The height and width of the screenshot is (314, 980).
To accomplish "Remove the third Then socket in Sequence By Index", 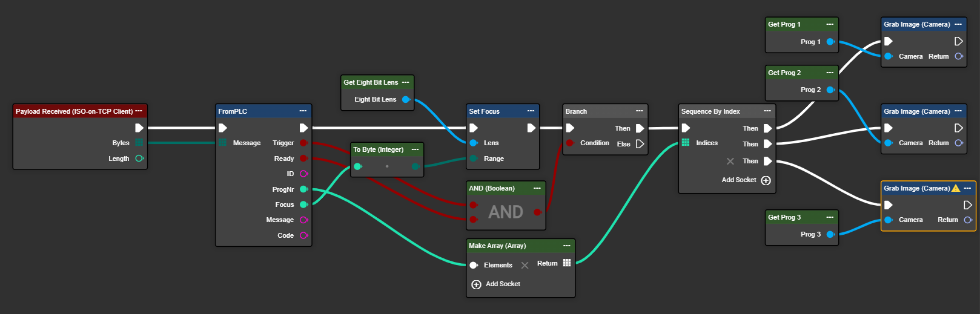I will click(730, 161).
